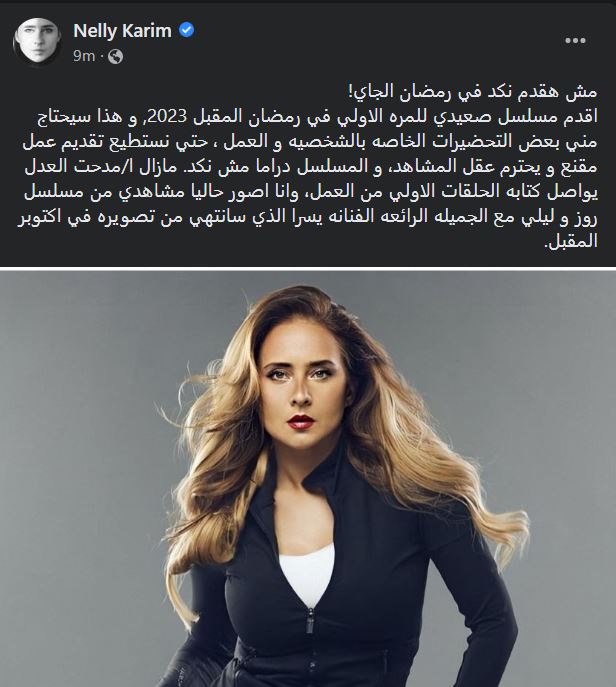Image resolution: width=616 pixels, height=687 pixels.
Task: Click the final word المقبل. of the post
Action: tap(570, 242)
